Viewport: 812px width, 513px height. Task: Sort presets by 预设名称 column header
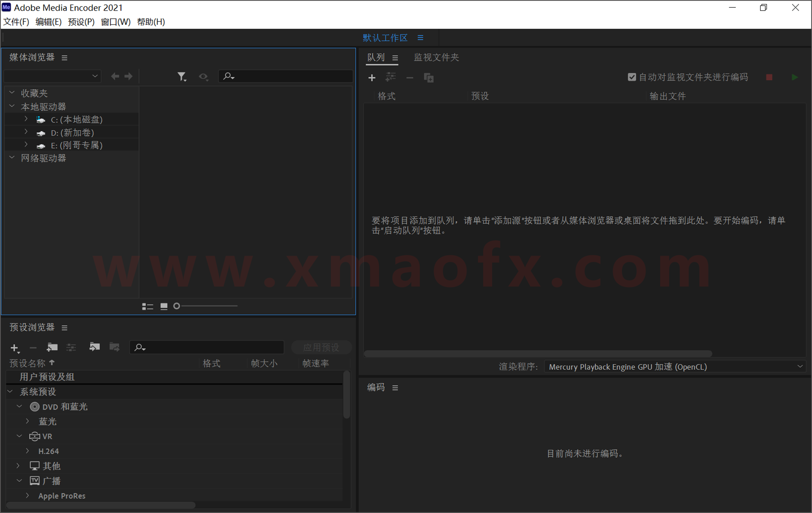coord(28,363)
